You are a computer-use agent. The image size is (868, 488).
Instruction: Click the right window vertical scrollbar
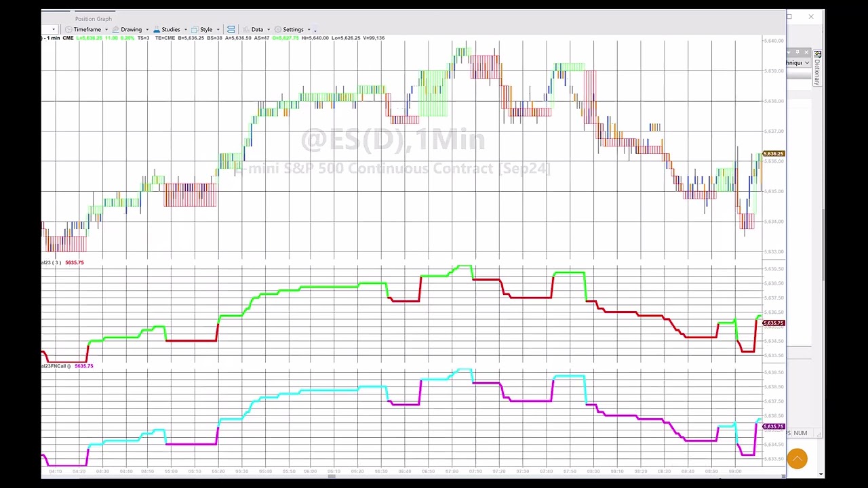click(x=823, y=244)
